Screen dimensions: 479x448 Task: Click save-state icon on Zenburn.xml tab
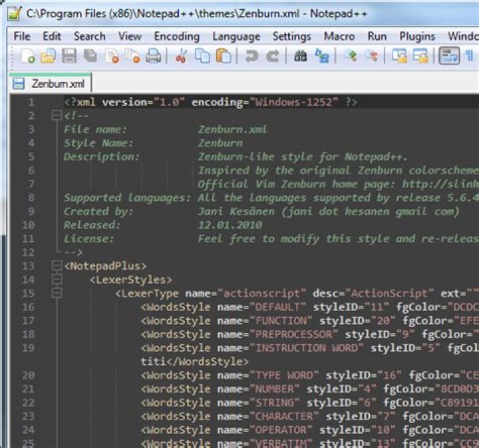[19, 83]
